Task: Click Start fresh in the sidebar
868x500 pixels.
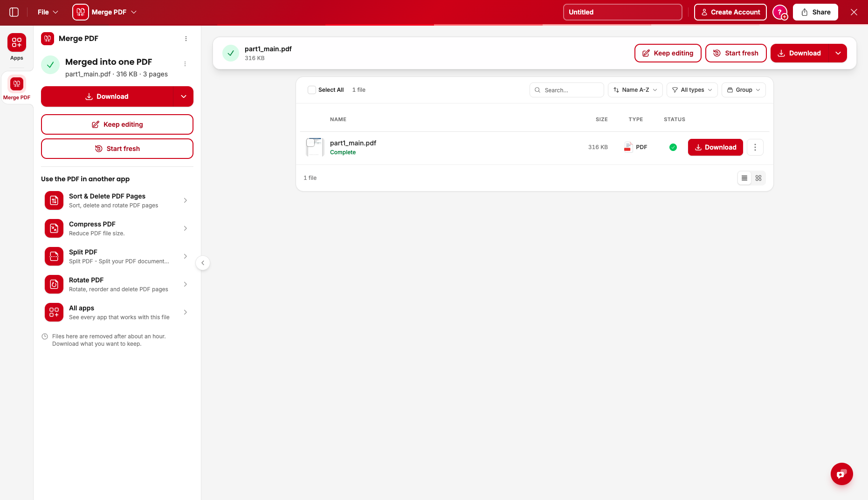Action: pyautogui.click(x=117, y=149)
